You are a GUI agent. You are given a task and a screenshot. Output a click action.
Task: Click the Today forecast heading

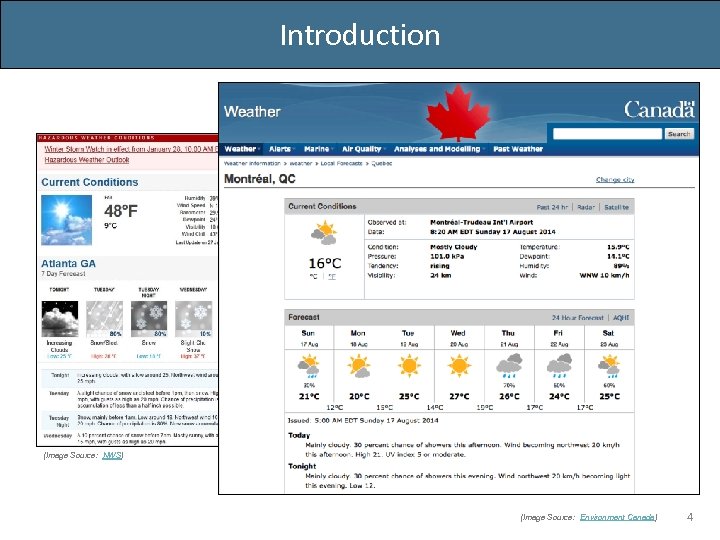click(299, 435)
